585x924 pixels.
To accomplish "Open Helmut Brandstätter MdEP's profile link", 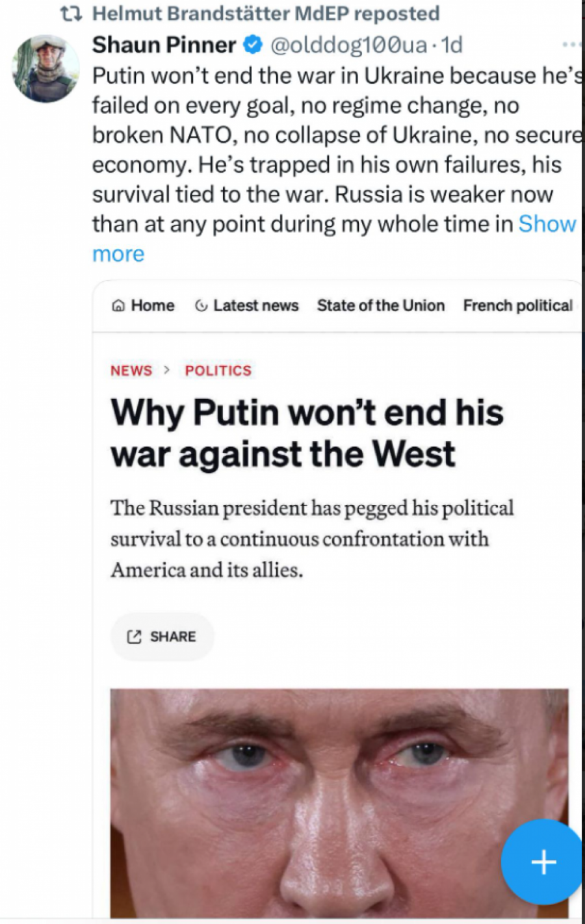I will click(x=220, y=14).
